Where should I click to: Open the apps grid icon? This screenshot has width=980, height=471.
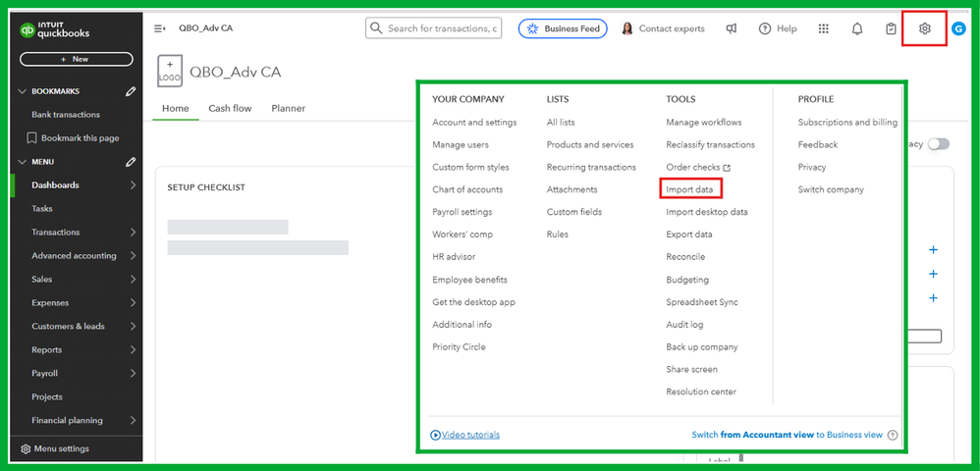823,28
